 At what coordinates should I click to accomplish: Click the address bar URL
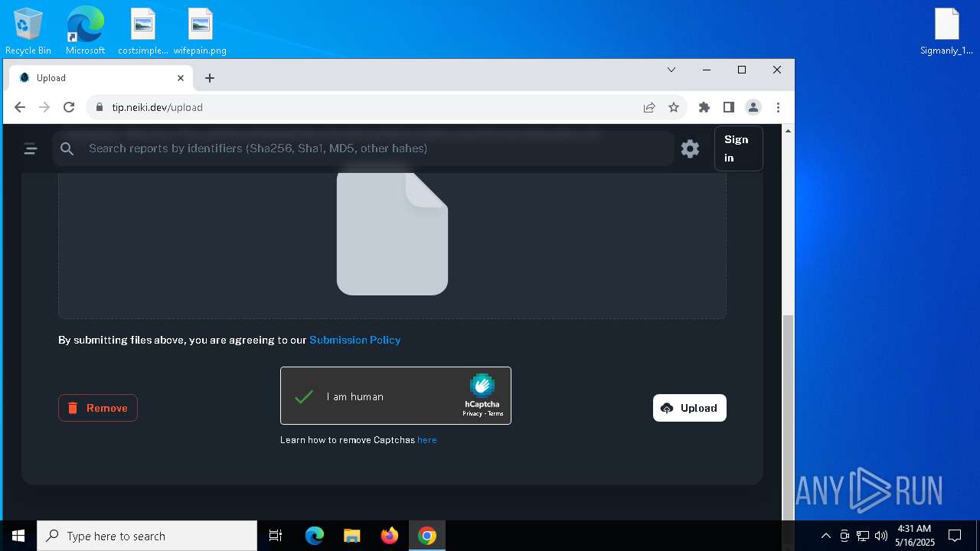[157, 107]
